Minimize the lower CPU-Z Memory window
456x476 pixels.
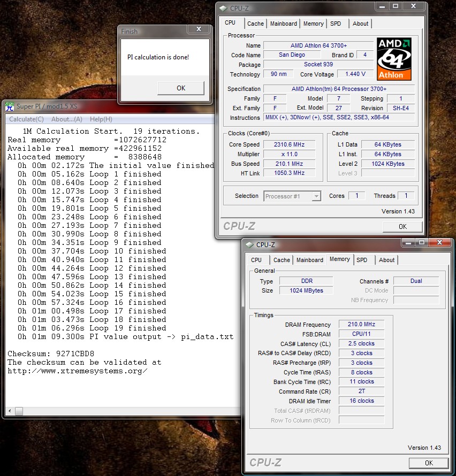click(408, 242)
